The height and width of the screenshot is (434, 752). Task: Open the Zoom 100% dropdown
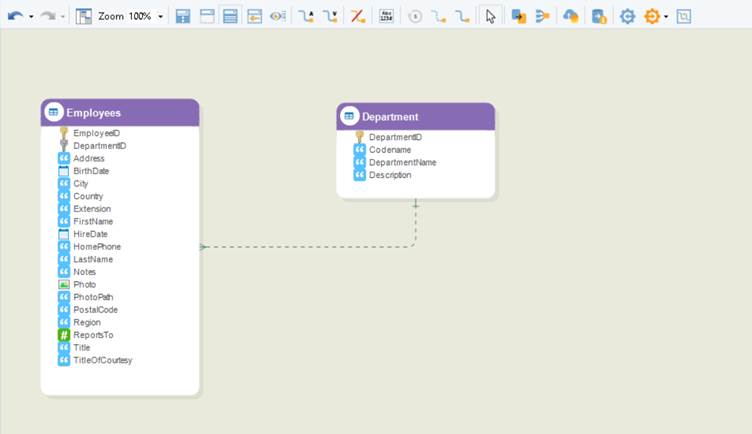click(161, 17)
